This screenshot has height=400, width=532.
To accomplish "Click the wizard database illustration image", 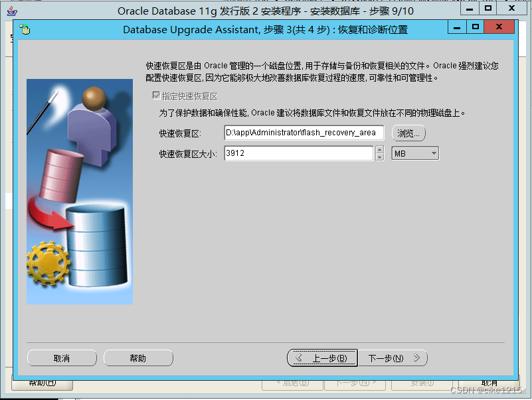I will coord(80,192).
